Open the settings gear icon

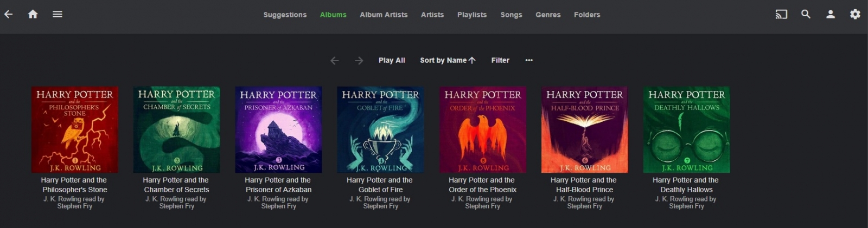click(855, 15)
